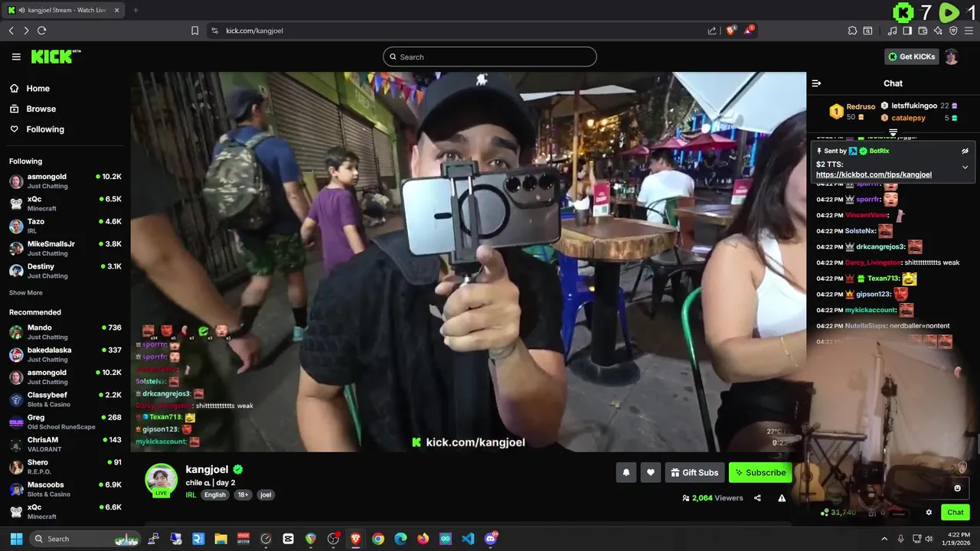Open Greg Old School RuneScape stream
The image size is (980, 551).
pos(65,422)
